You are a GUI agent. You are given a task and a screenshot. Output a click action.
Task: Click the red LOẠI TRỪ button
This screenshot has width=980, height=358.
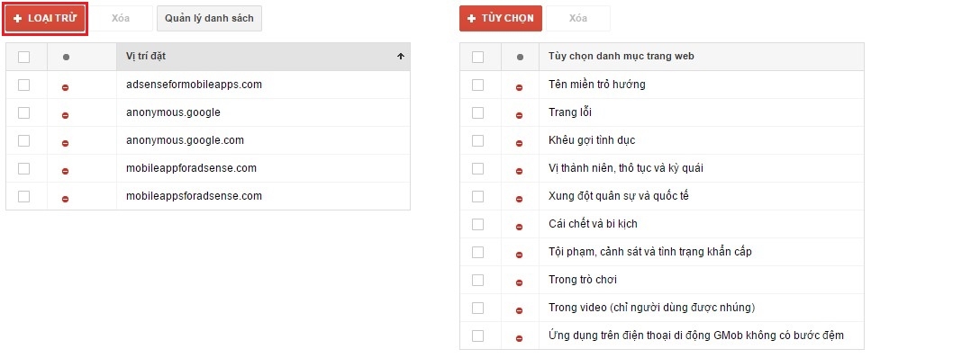[x=45, y=19]
